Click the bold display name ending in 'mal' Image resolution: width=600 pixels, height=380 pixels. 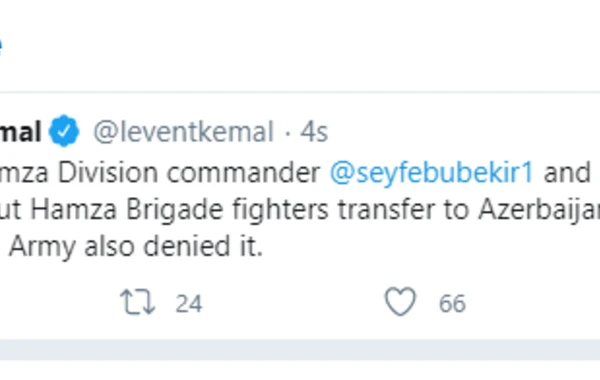(x=20, y=131)
